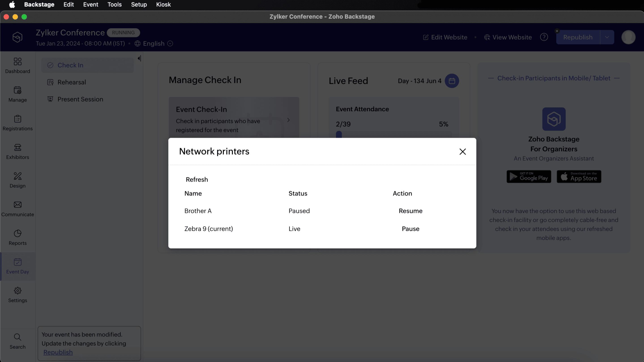The image size is (644, 362).
Task: Pause the Zebra 9 printer
Action: [410, 229]
